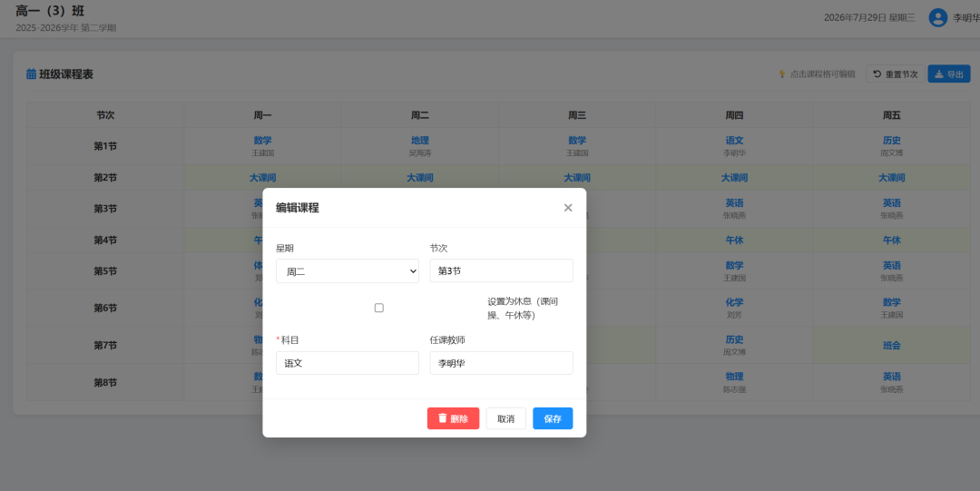Click the 周四 column header
The image size is (980, 491).
[734, 115]
